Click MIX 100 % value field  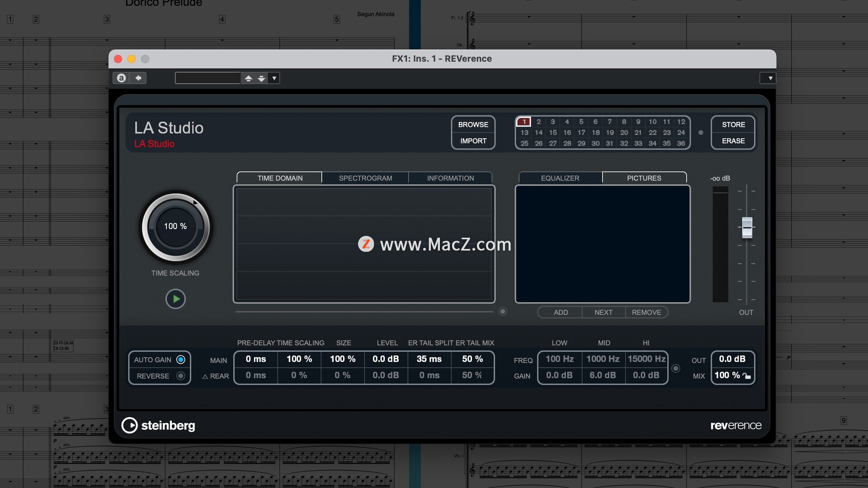[x=727, y=375]
